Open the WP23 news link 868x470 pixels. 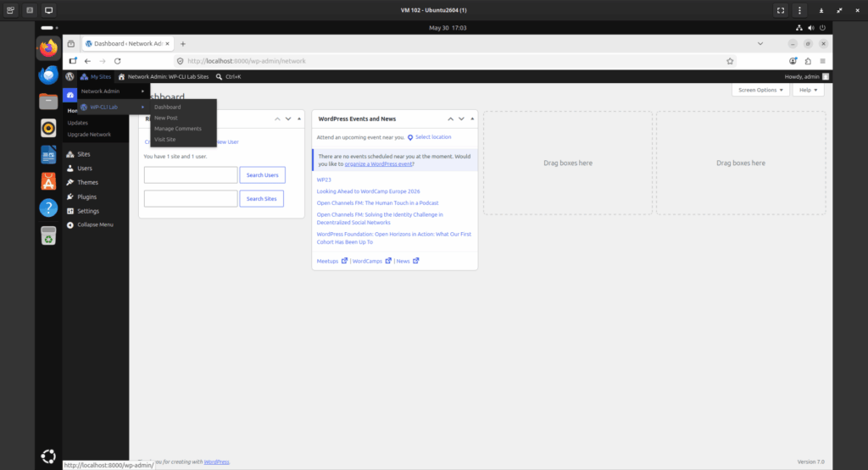click(x=324, y=180)
